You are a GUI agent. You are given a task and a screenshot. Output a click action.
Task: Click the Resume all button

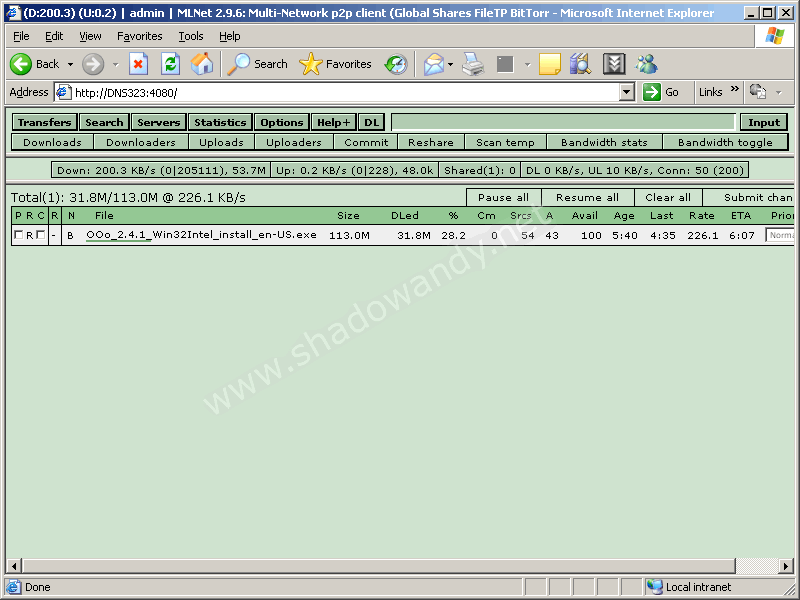pos(588,197)
